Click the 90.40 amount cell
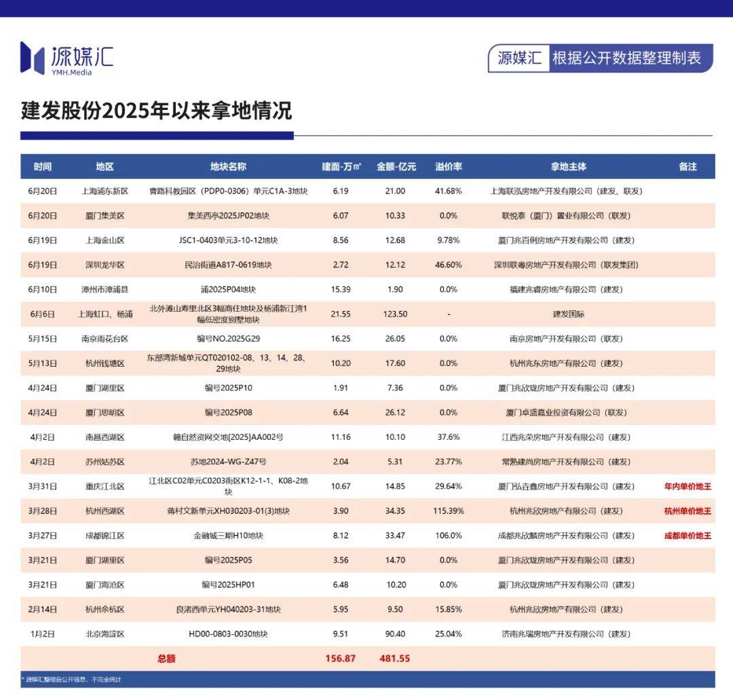This screenshot has height=700, width=733. (x=395, y=634)
